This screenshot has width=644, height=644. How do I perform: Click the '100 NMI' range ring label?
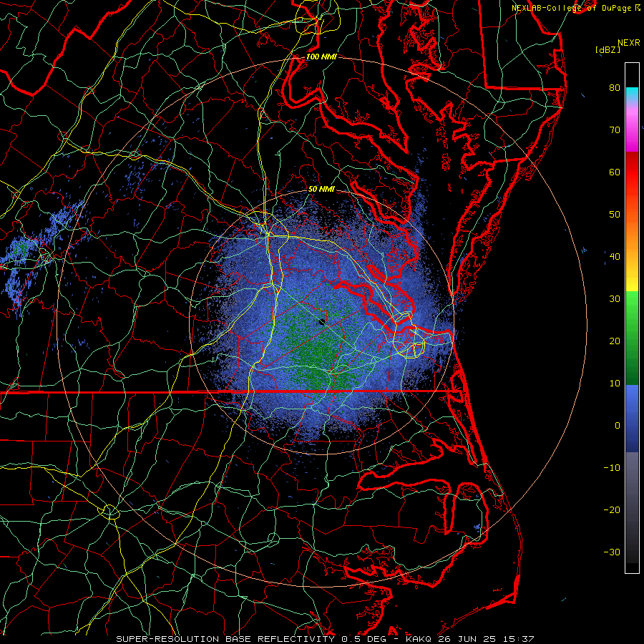(321, 57)
